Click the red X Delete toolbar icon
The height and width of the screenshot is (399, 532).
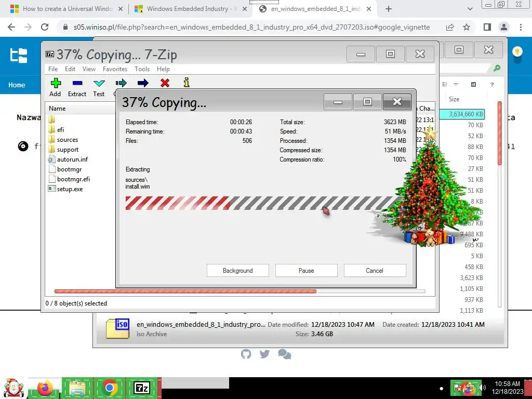point(165,83)
